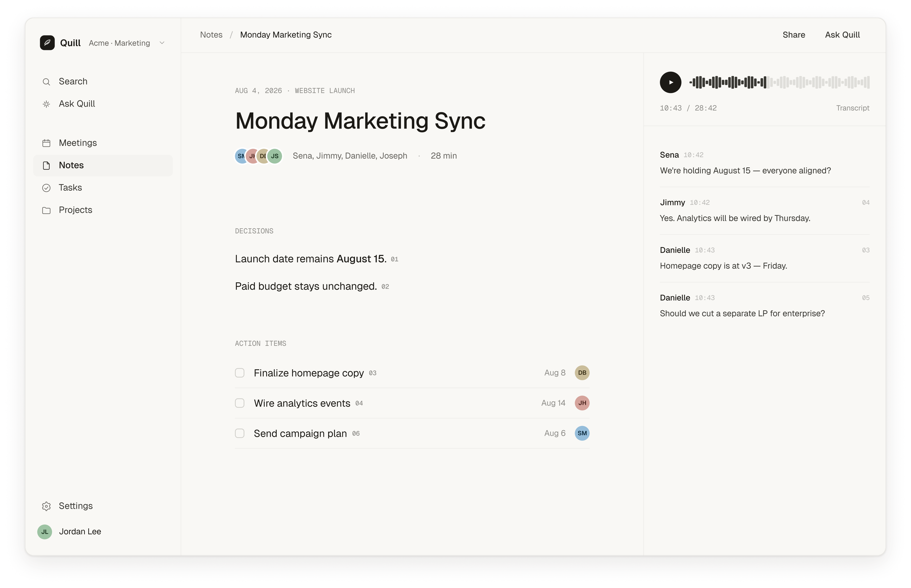The height and width of the screenshot is (588, 911).
Task: Click Wire analytics events task title
Action: coord(302,403)
